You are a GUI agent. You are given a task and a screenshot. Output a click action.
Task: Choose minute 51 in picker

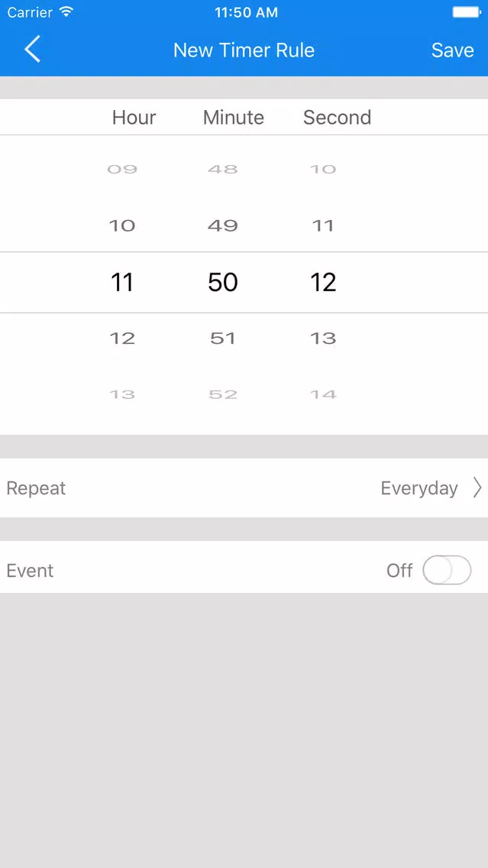[x=223, y=338]
